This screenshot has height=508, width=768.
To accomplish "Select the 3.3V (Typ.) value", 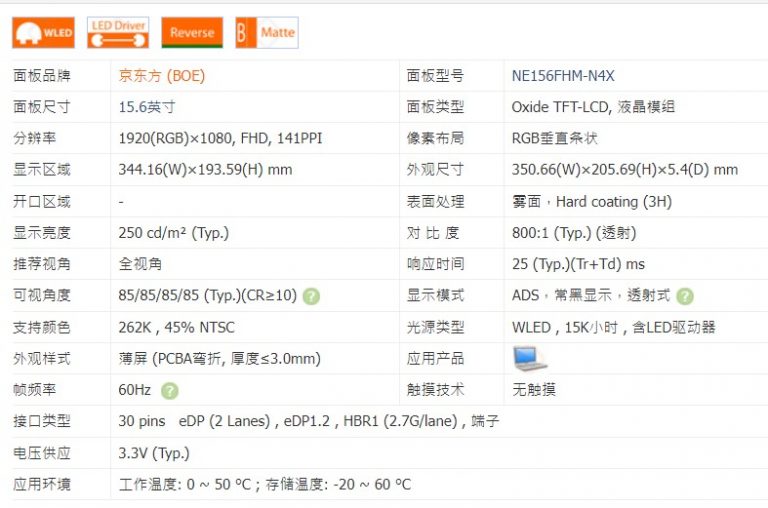I will click(x=154, y=453).
